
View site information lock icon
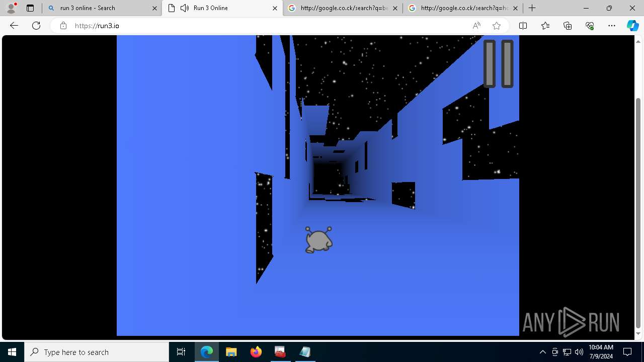[x=63, y=26]
